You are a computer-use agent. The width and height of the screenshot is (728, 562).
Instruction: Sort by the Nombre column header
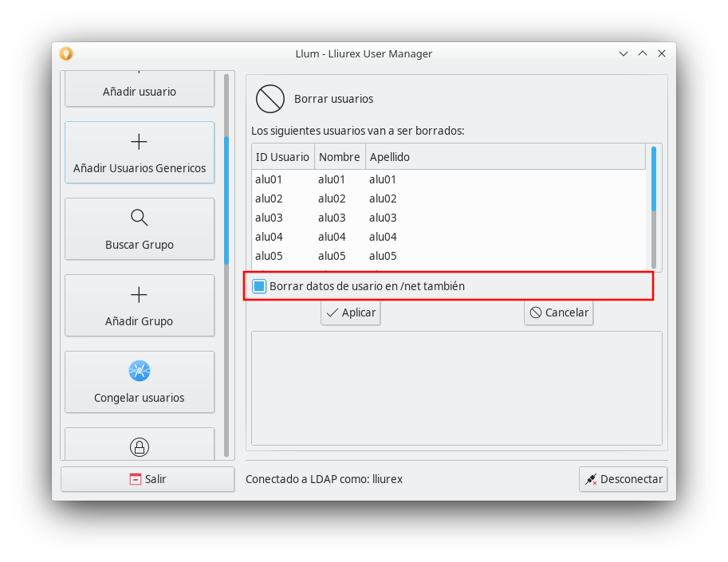339,157
